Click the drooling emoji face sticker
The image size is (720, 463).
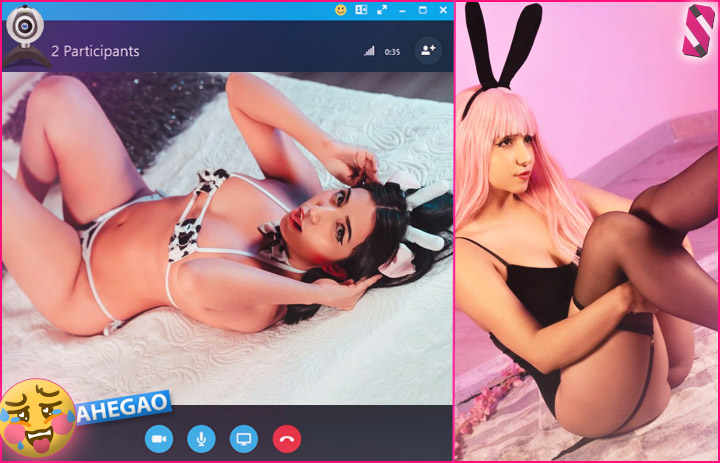pyautogui.click(x=37, y=418)
